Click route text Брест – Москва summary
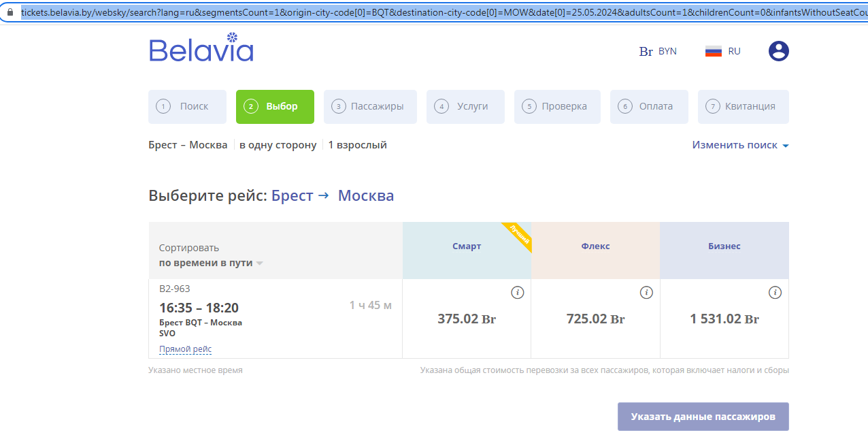The width and height of the screenshot is (868, 435). [x=188, y=145]
